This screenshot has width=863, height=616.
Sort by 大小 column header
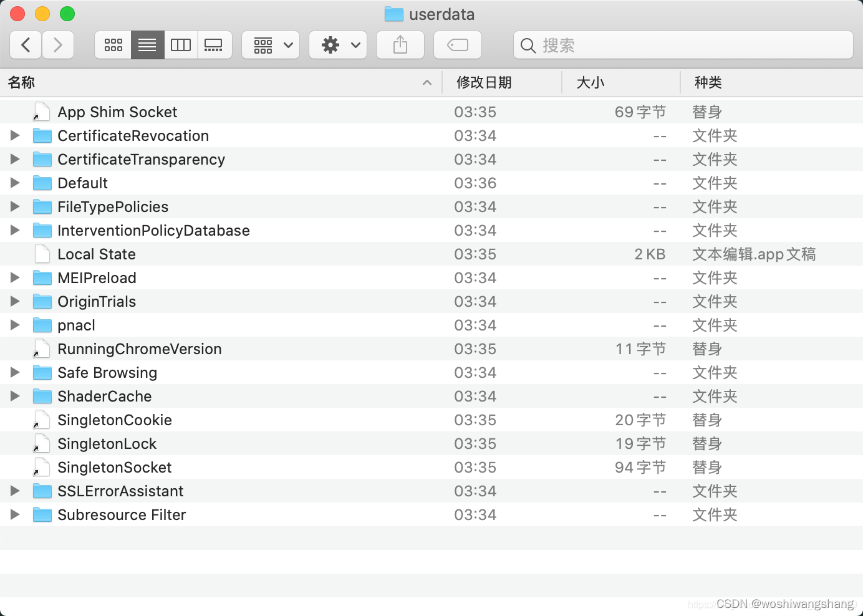621,82
